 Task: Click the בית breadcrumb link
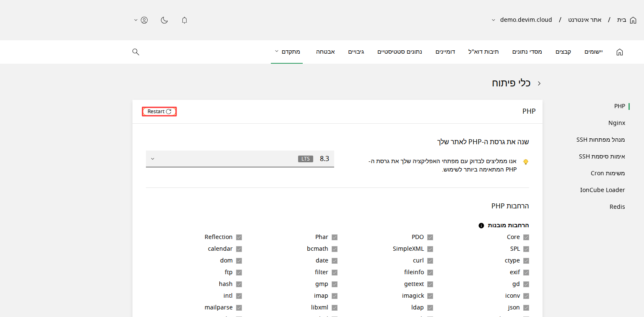622,20
